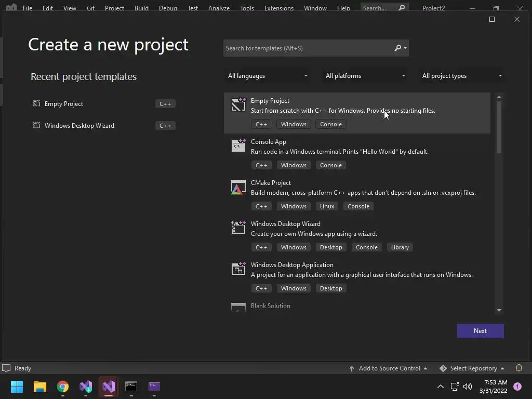
Task: Open the View menu
Action: click(x=70, y=8)
